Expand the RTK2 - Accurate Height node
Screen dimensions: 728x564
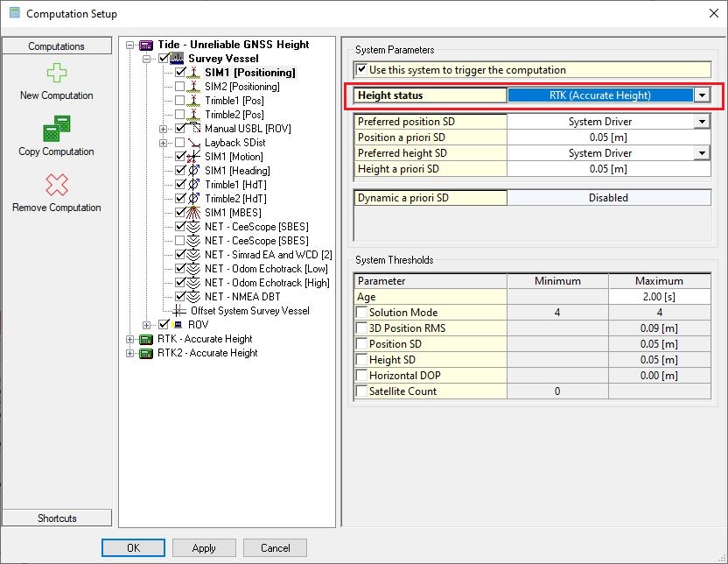click(x=130, y=353)
